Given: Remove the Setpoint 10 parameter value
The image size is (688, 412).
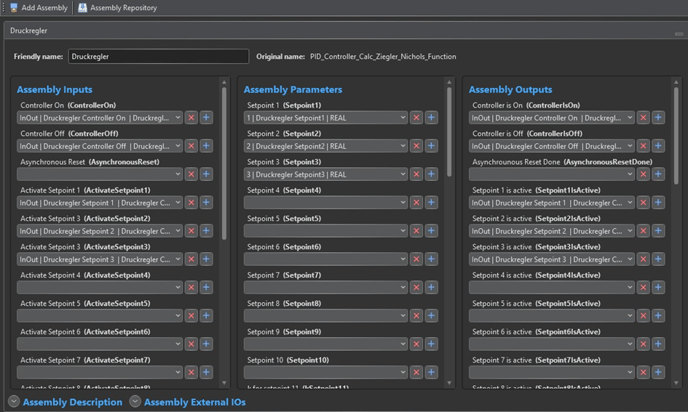Looking at the screenshot, I should click(416, 372).
